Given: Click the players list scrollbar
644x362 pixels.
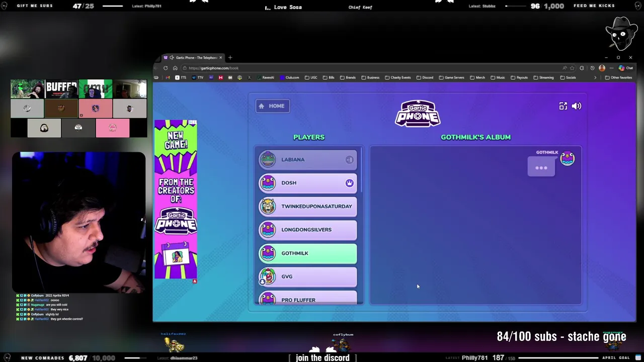Looking at the screenshot, I should (362, 170).
